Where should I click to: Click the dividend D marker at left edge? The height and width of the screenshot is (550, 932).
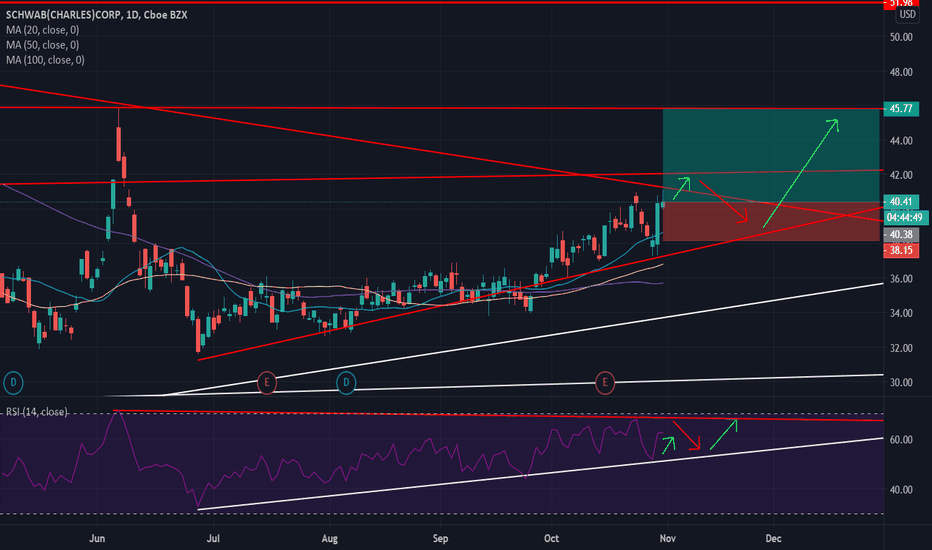click(13, 382)
